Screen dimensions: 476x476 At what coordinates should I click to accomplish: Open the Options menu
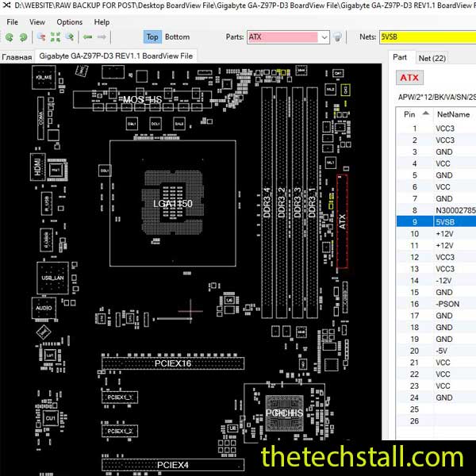coord(69,22)
